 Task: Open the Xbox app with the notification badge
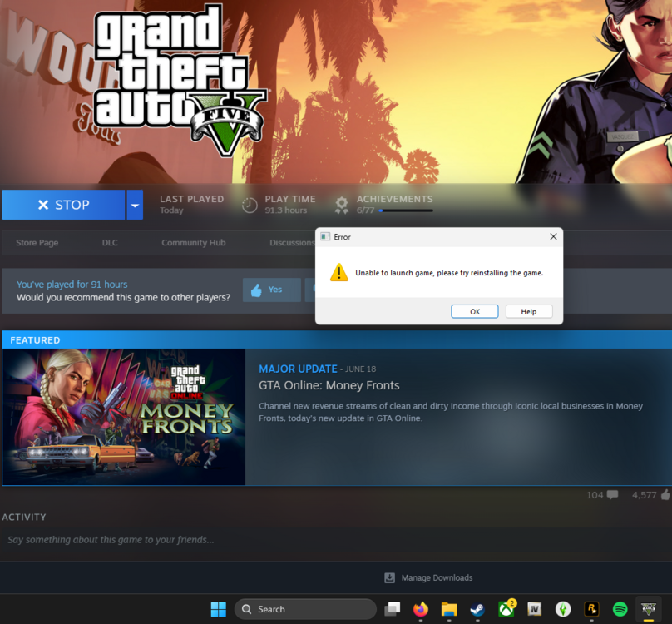click(505, 608)
